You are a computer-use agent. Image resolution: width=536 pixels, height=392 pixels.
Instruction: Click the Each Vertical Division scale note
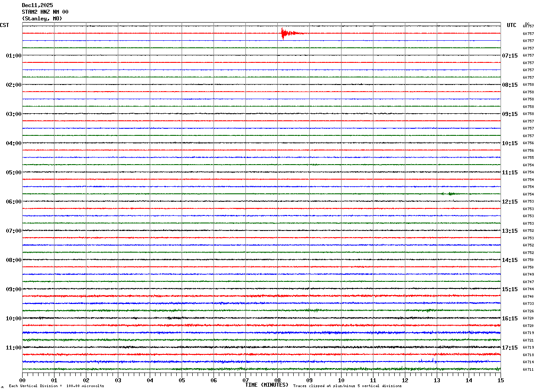click(x=56, y=386)
